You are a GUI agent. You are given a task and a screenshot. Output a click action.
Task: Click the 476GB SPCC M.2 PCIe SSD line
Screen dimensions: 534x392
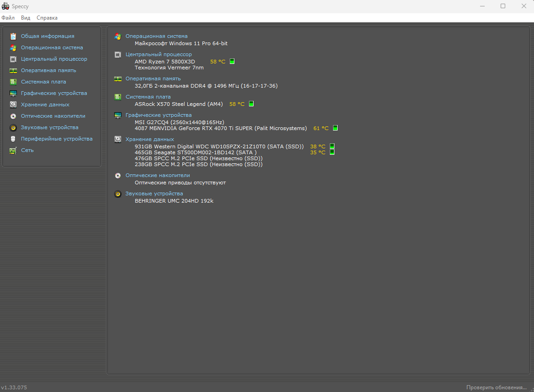pyautogui.click(x=199, y=158)
